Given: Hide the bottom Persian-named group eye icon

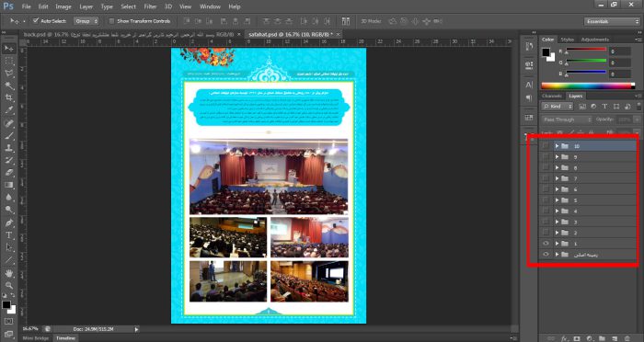Looking at the screenshot, I should [546, 255].
